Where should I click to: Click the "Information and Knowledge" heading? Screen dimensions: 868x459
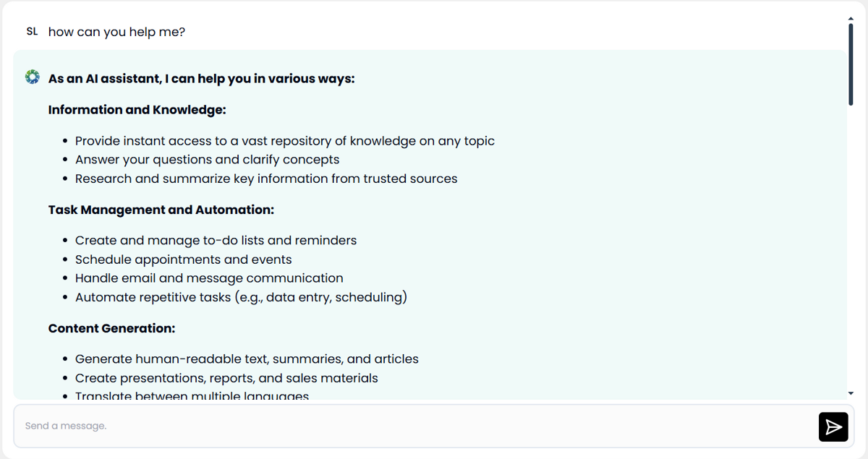[x=137, y=110]
